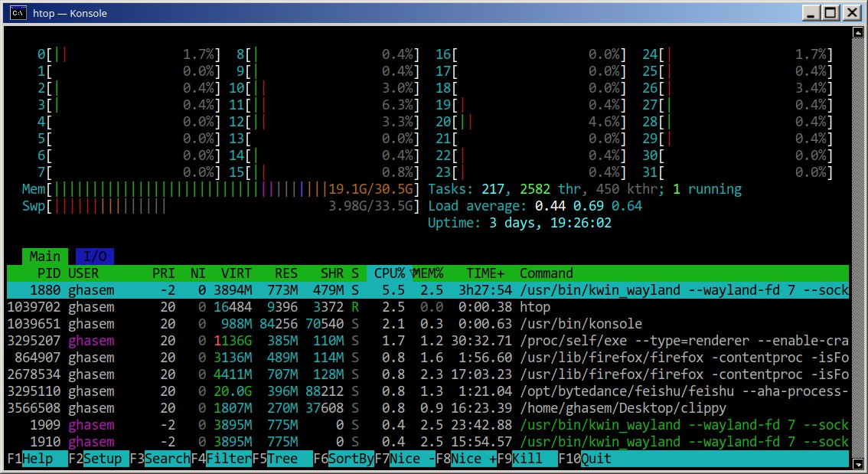Click the Load average values
Screen dimensions: 868x474
click(x=589, y=206)
